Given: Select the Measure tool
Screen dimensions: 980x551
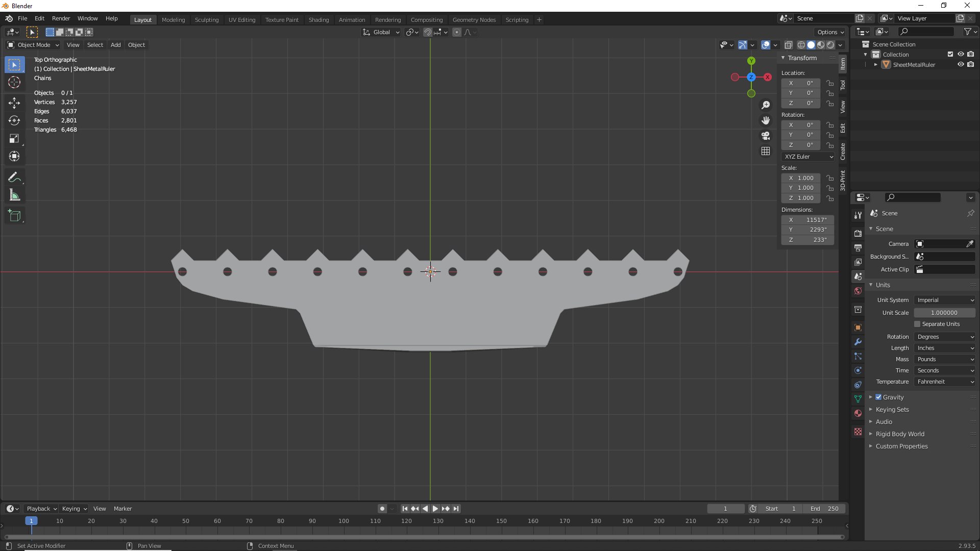Looking at the screenshot, I should pyautogui.click(x=14, y=195).
